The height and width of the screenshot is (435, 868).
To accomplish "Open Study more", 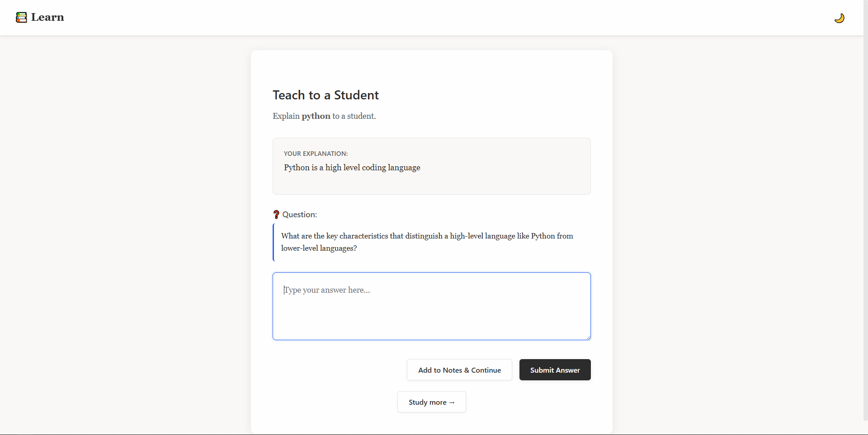I will (x=431, y=402).
